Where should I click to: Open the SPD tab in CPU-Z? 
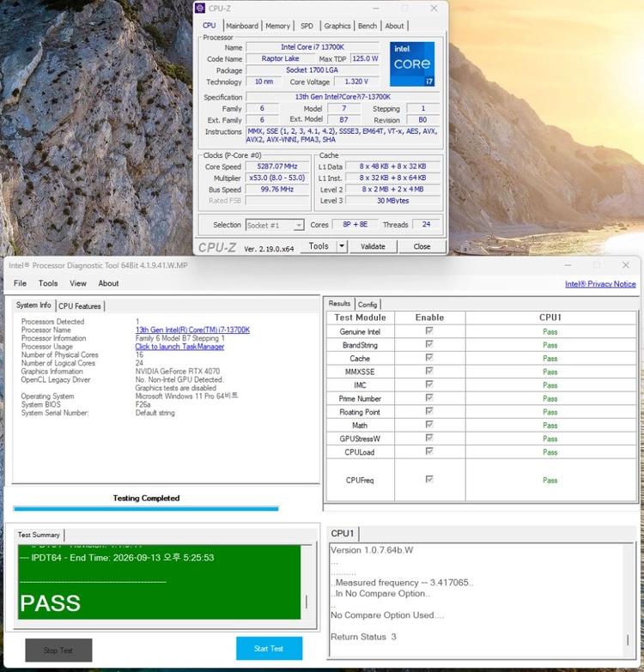tap(307, 26)
